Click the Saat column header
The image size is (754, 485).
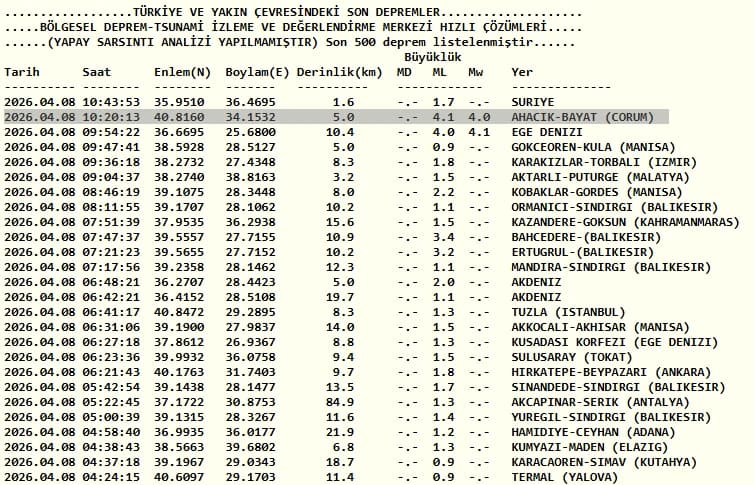97,72
